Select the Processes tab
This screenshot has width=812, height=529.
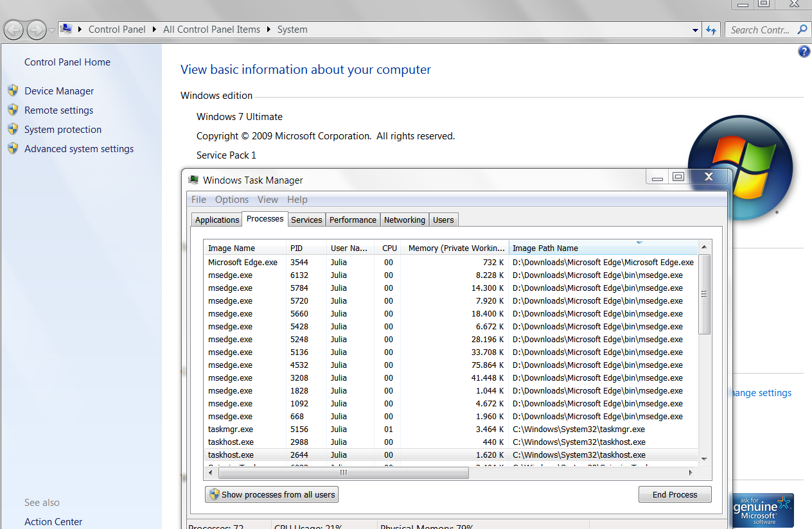pyautogui.click(x=265, y=218)
